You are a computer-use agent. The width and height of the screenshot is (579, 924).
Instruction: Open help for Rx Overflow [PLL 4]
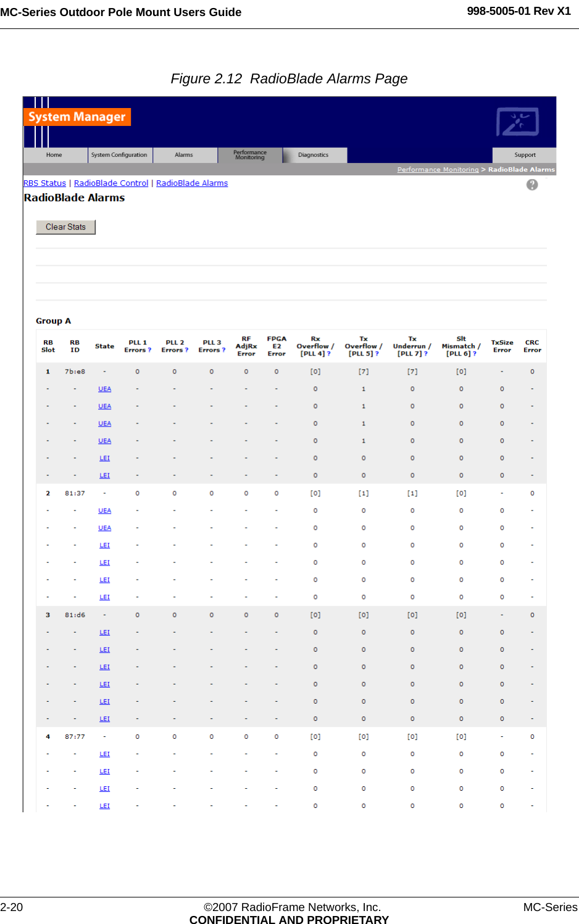click(x=329, y=354)
